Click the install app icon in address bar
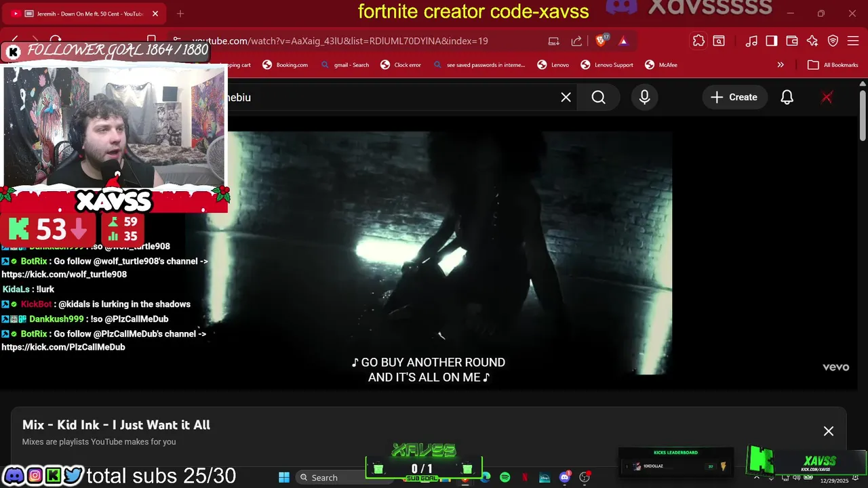This screenshot has width=868, height=488. 554,41
